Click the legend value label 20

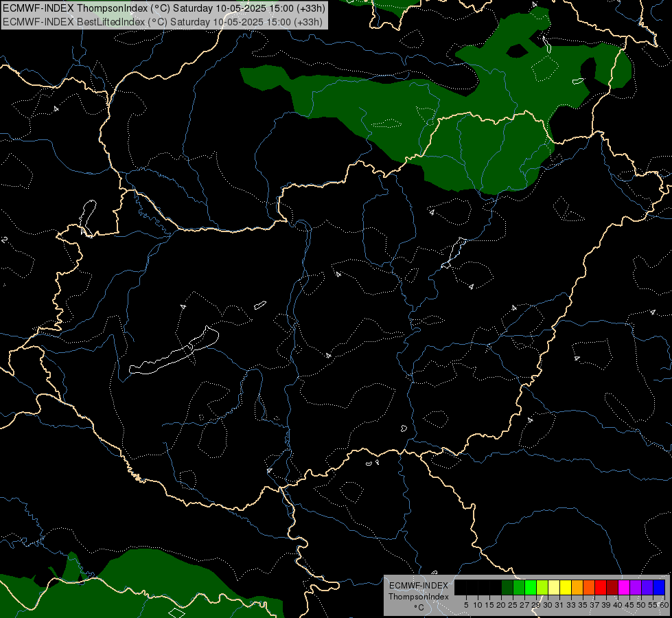coord(502,605)
